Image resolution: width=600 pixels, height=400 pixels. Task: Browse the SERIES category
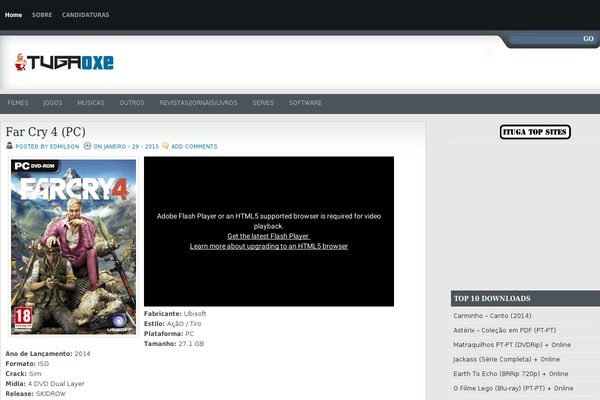[263, 103]
